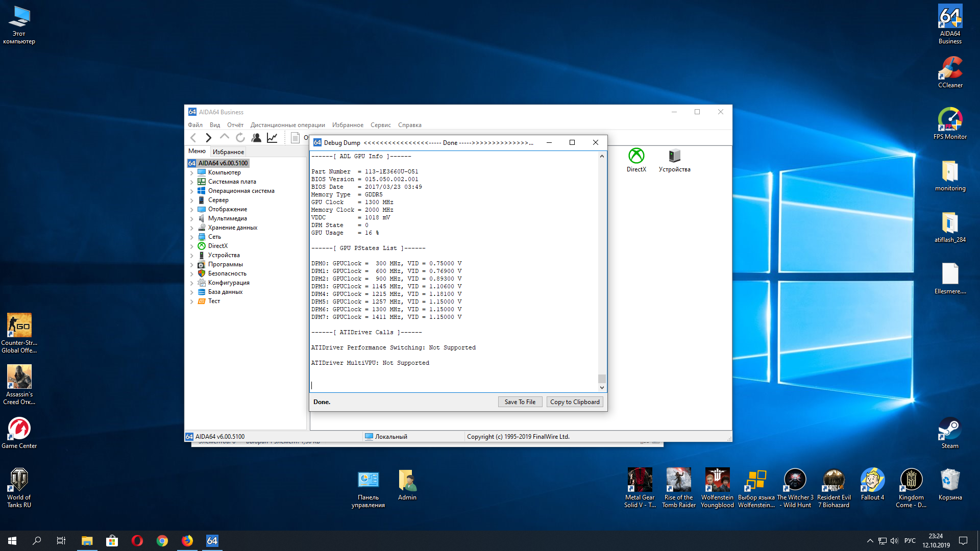Switch to the Избранное tab
980x551 pixels.
click(x=228, y=152)
